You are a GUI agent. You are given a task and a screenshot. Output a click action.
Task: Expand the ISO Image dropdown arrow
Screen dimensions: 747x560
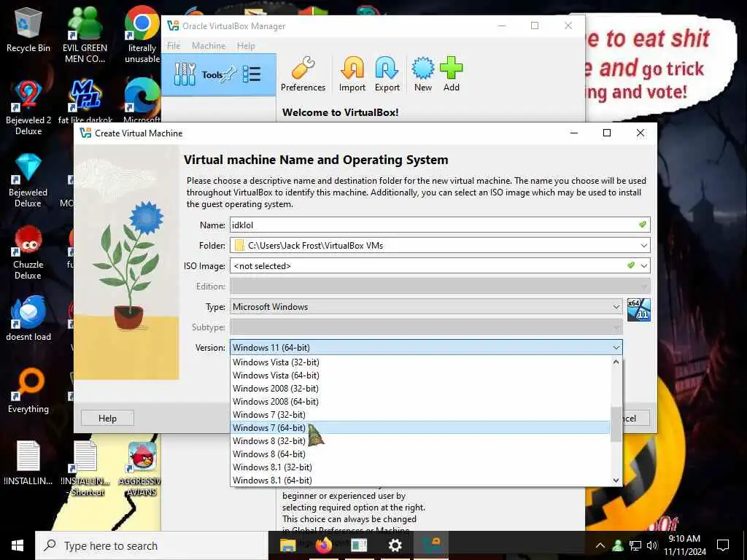click(x=643, y=265)
